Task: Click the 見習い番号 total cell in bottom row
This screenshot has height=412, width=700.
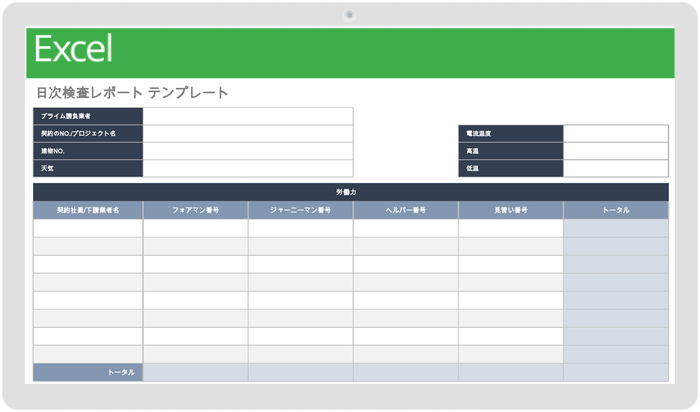Action: [x=511, y=372]
